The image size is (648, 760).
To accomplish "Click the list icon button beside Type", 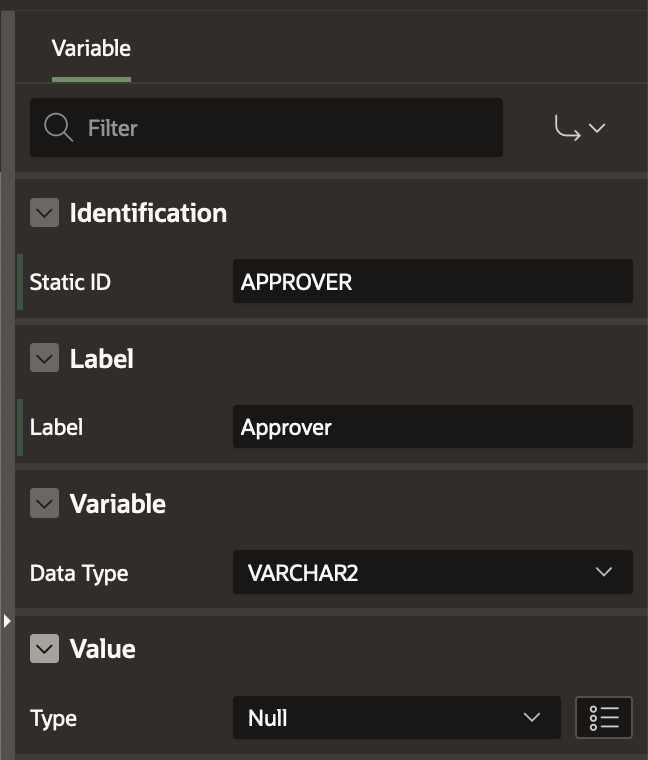I will point(604,718).
